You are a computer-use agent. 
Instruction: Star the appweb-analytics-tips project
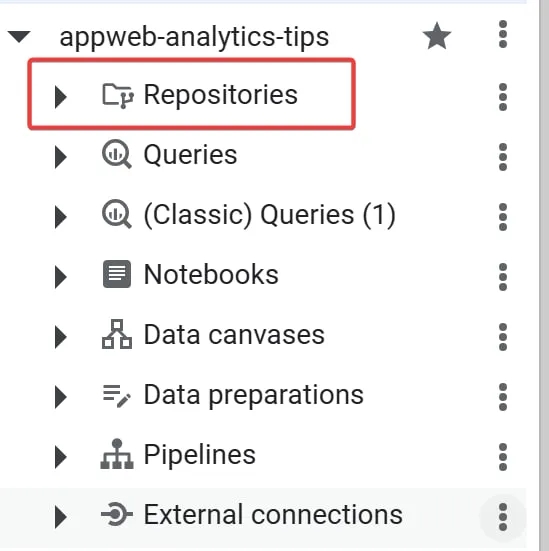coord(437,36)
